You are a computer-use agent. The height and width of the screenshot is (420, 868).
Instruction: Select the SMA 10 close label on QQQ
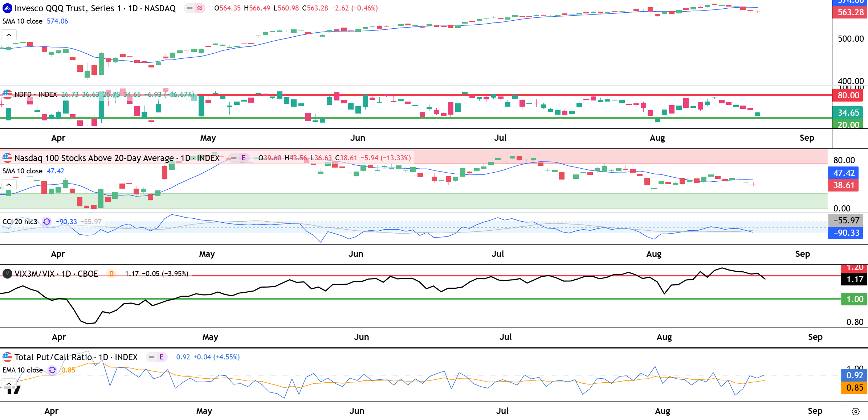tap(23, 21)
